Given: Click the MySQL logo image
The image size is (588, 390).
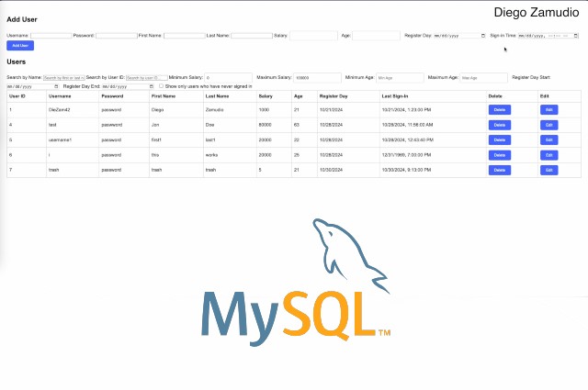Looking at the screenshot, I should tap(296, 282).
